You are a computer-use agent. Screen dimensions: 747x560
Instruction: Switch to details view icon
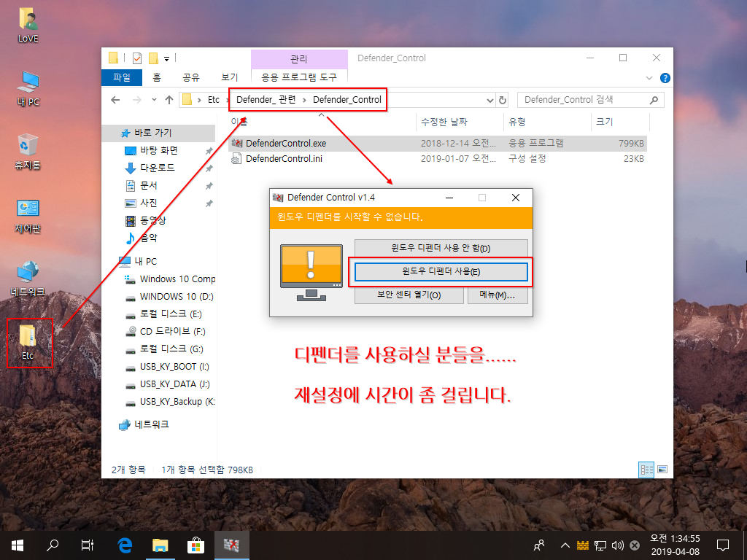pos(646,470)
